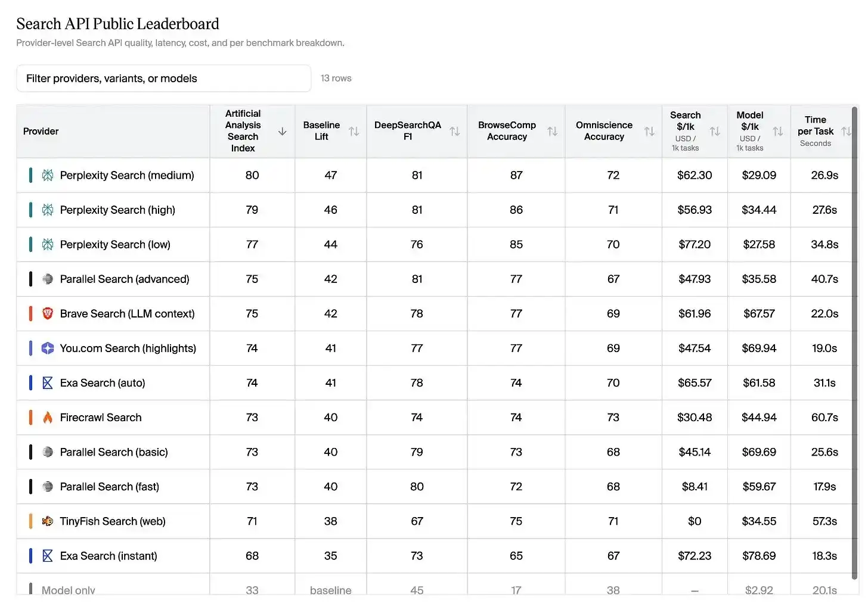The height and width of the screenshot is (607, 868).
Task: Click the Parallel logo in the Parallel Search (basic) row
Action: 48,452
